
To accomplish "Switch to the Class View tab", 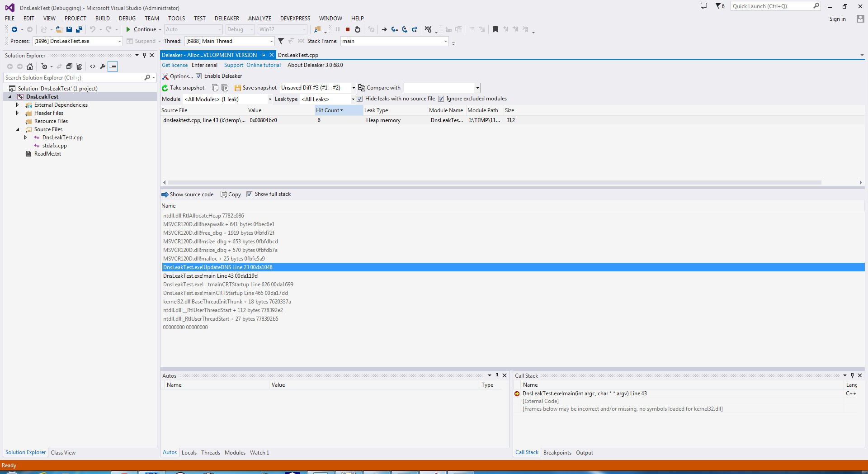I will click(63, 453).
